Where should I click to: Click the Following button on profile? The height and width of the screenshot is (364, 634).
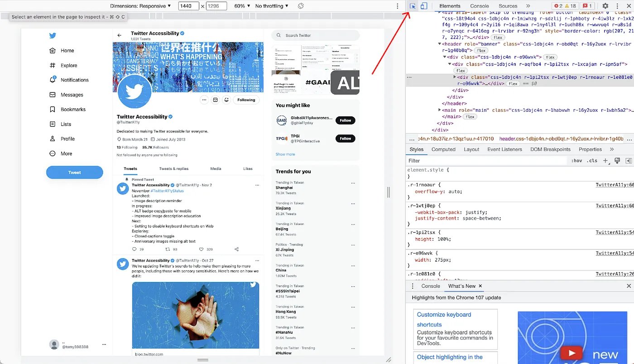coord(246,100)
